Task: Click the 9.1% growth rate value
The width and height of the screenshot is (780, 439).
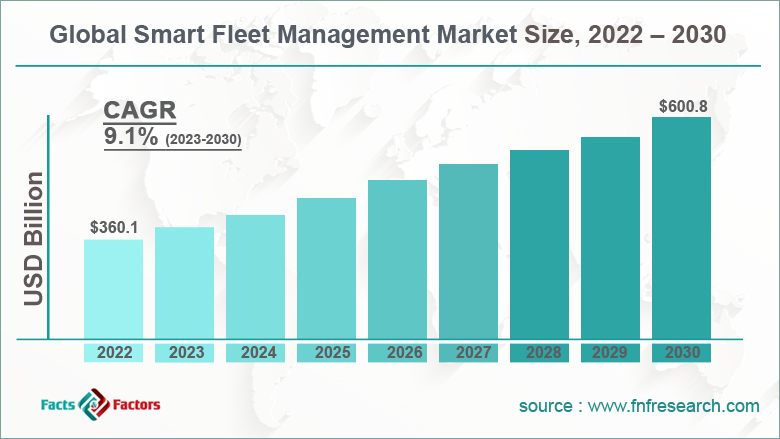Action: coord(131,137)
